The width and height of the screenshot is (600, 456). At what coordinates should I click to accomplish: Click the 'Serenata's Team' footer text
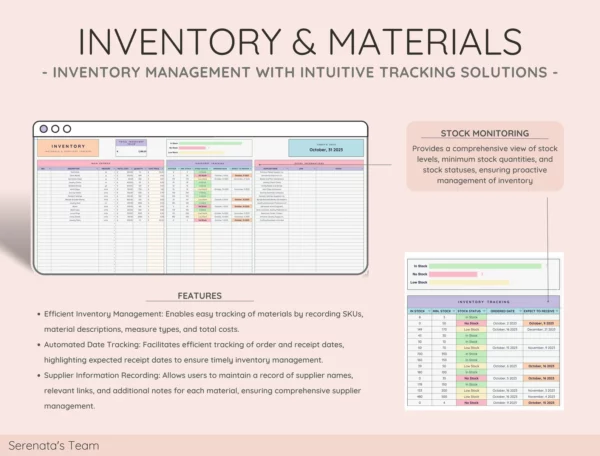pos(54,446)
